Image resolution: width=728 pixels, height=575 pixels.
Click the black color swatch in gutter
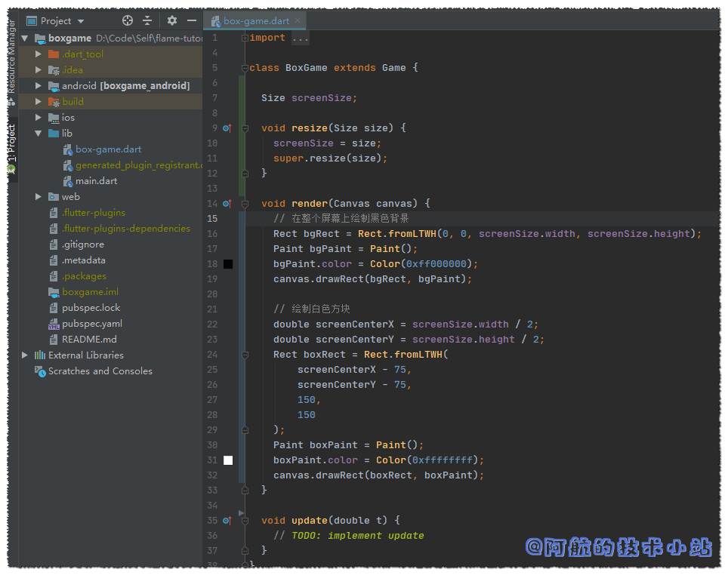coord(228,264)
